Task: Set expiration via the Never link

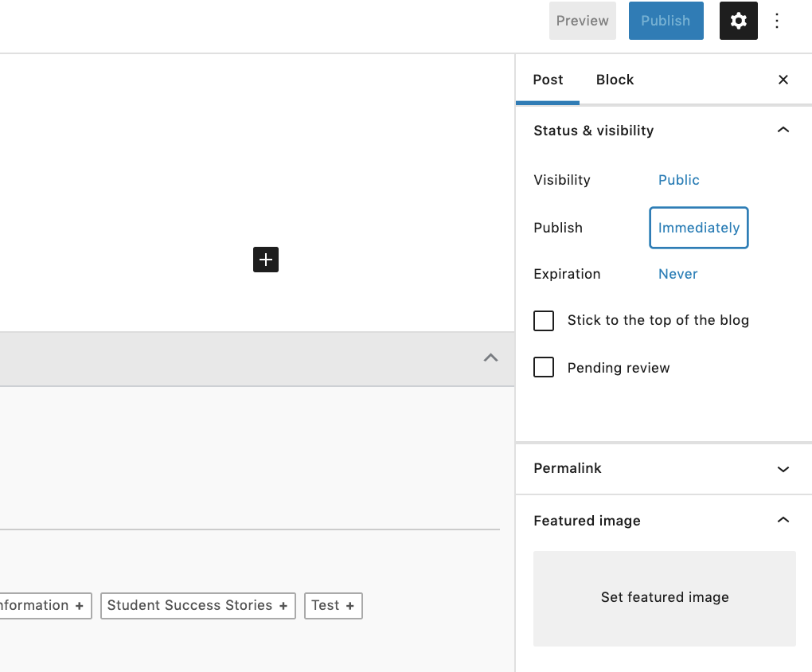Action: (677, 274)
